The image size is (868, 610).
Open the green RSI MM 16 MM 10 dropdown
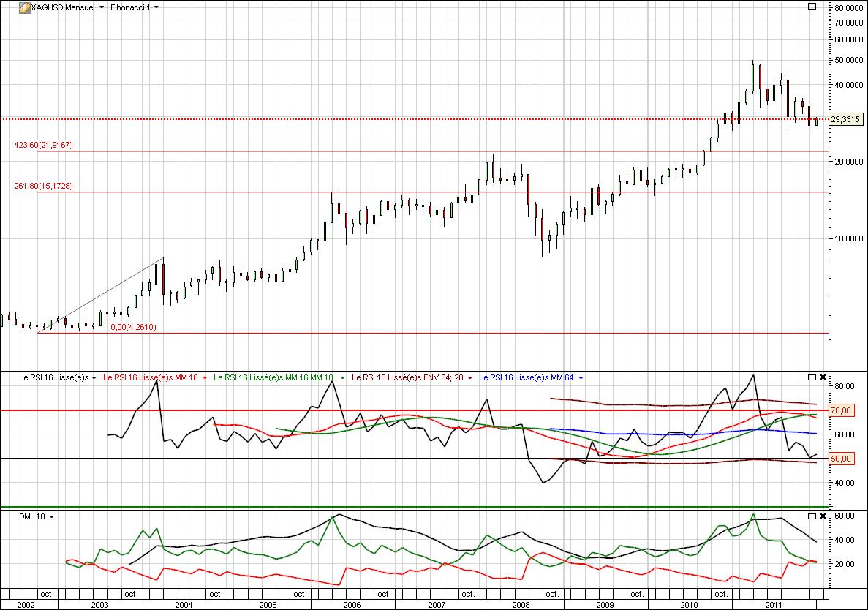point(343,378)
